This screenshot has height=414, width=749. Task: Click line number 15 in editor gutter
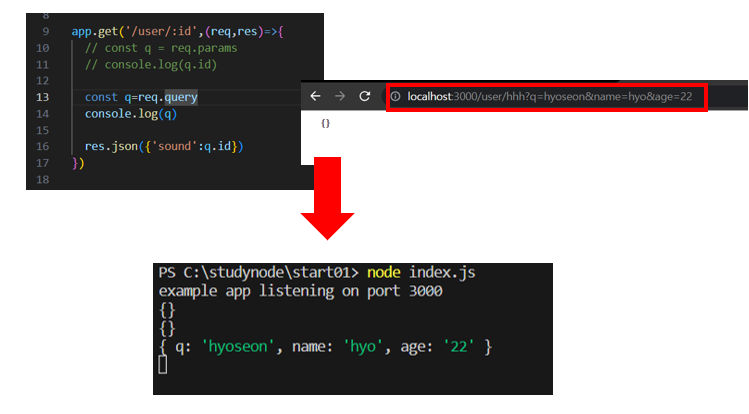coord(43,130)
